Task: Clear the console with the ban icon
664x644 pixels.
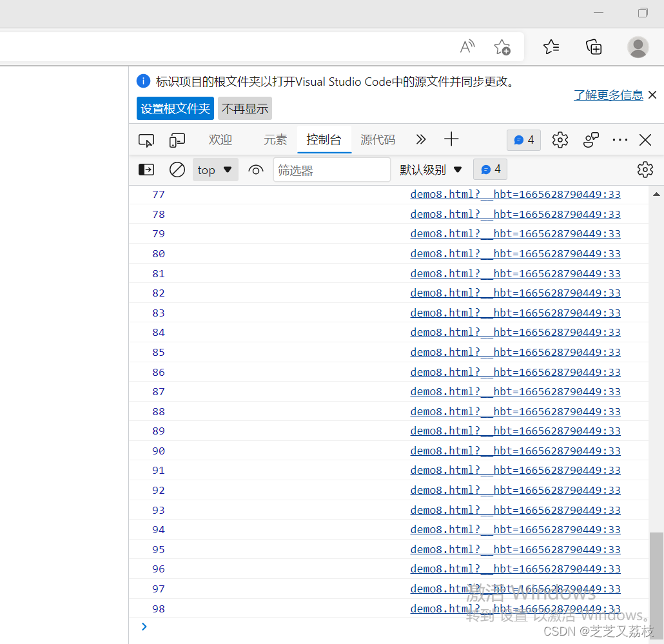Action: [x=177, y=170]
